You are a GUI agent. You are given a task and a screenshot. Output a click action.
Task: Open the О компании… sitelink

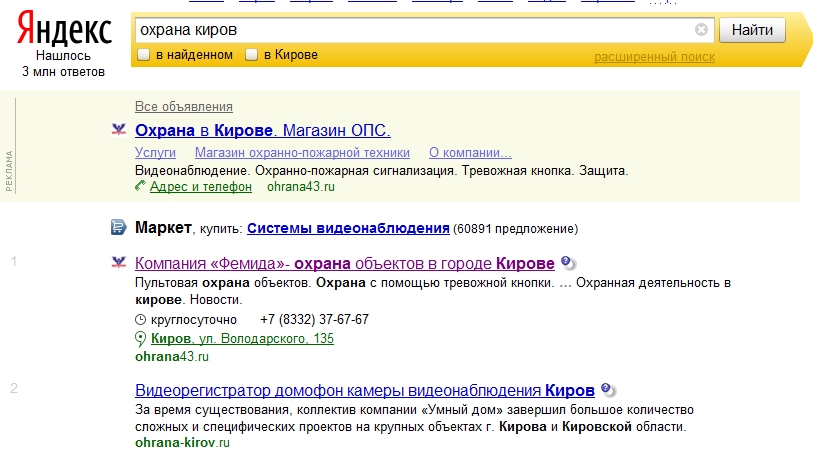click(x=470, y=152)
